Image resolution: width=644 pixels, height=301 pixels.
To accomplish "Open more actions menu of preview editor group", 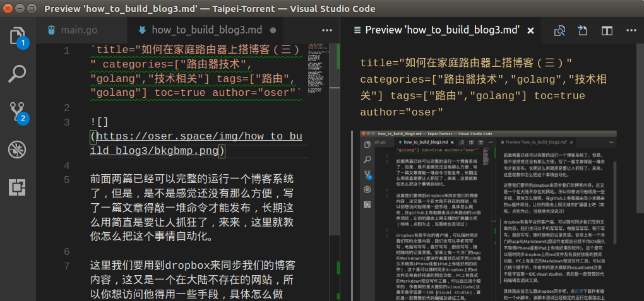I will tap(631, 30).
